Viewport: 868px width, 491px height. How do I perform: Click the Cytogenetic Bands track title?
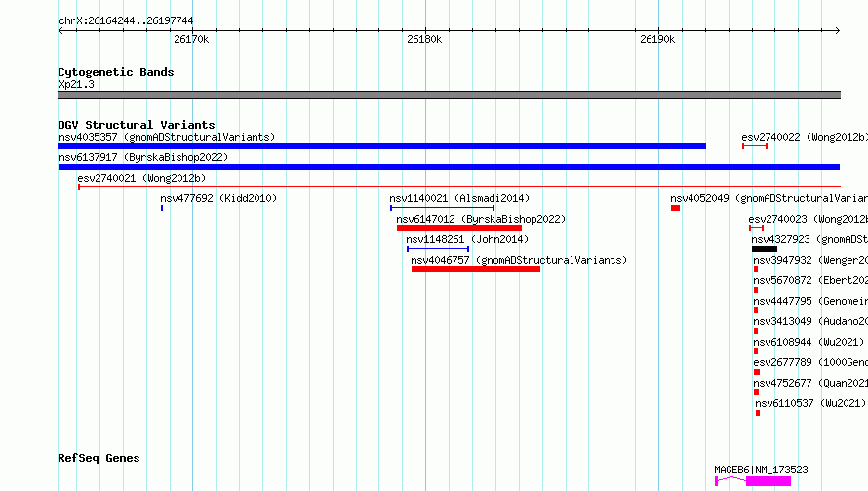(116, 72)
